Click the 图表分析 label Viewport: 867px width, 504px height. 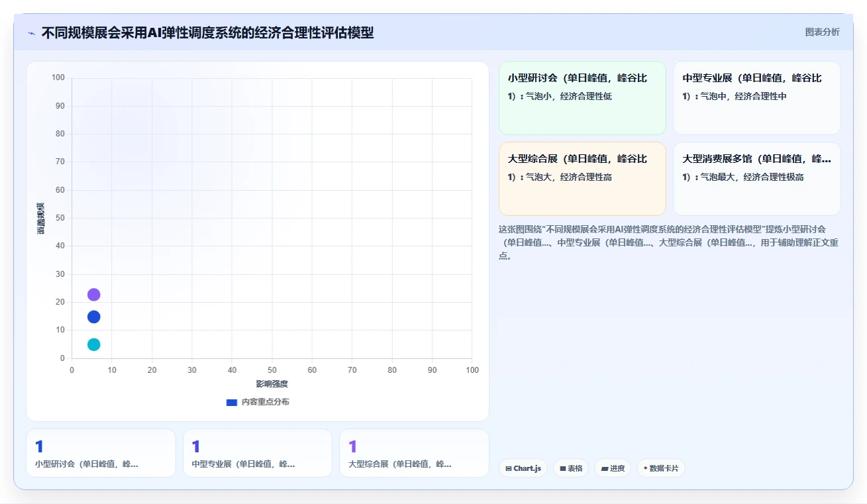tap(822, 32)
